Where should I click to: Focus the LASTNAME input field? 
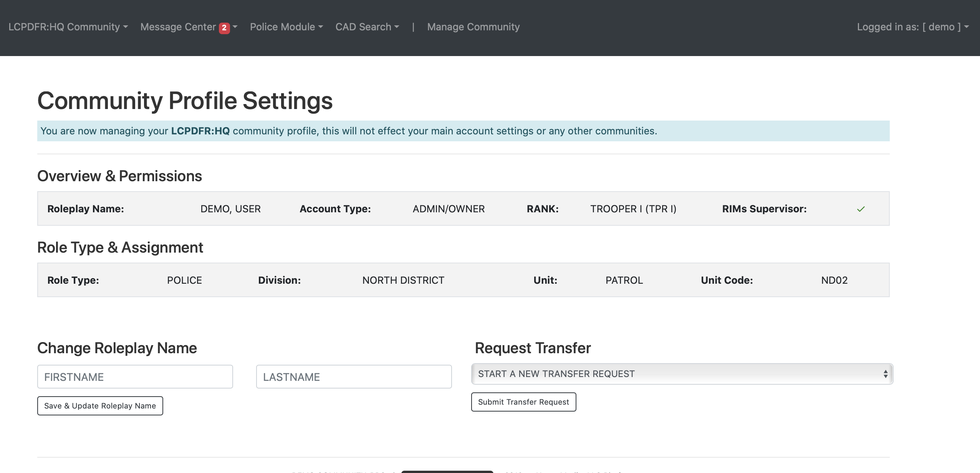click(x=354, y=377)
